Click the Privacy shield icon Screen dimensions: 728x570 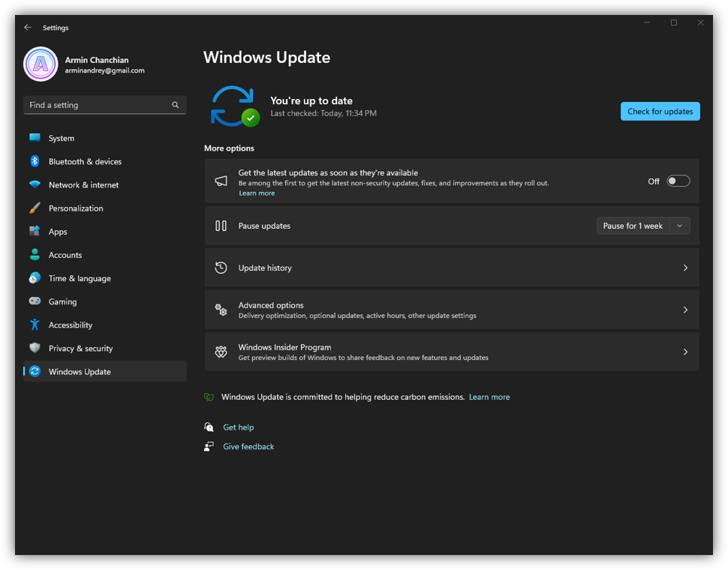tap(35, 348)
